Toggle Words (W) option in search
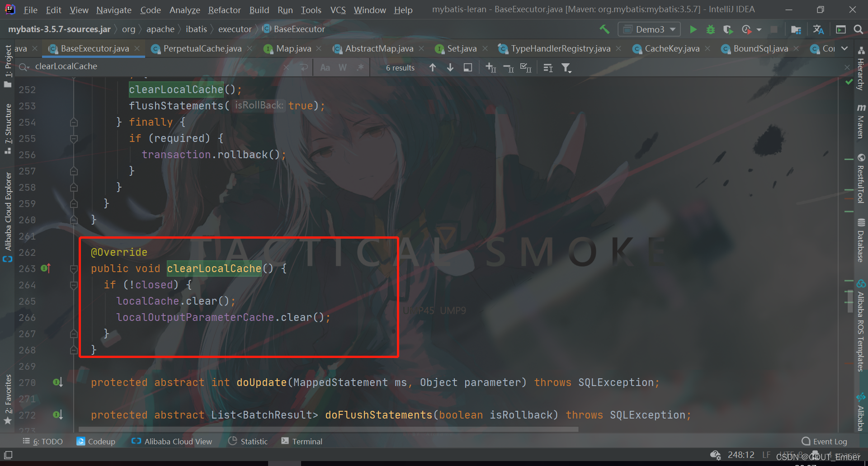This screenshot has height=466, width=868. (x=343, y=67)
